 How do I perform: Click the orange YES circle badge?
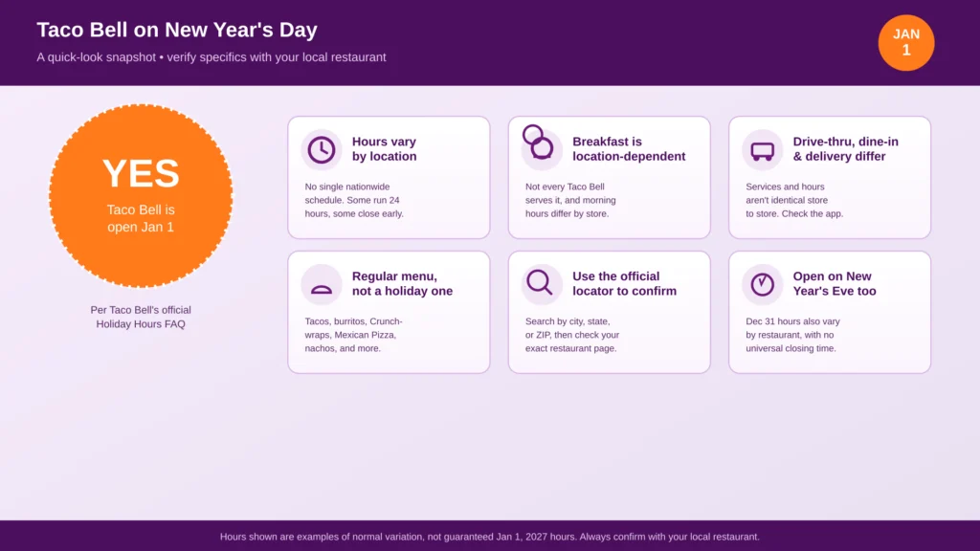[x=141, y=195]
